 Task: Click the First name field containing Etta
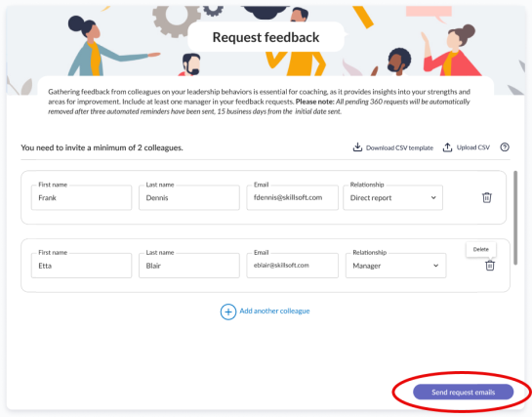81,266
